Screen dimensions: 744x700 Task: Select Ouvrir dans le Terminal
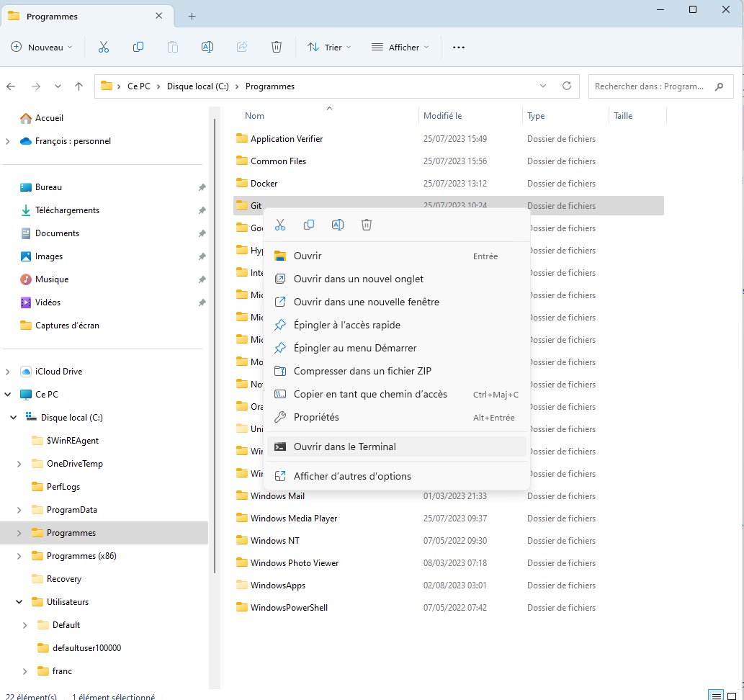click(x=345, y=447)
